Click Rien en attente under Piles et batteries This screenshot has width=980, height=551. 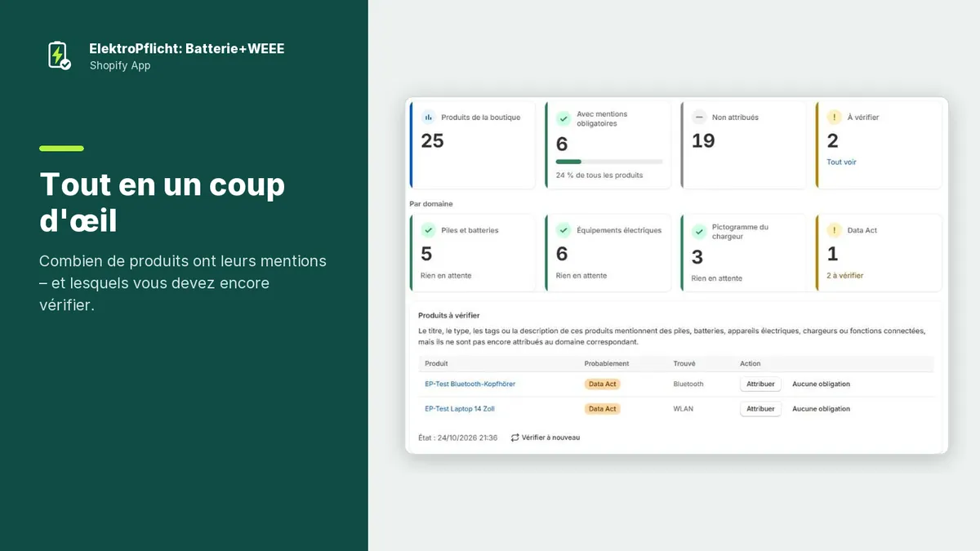coord(446,276)
